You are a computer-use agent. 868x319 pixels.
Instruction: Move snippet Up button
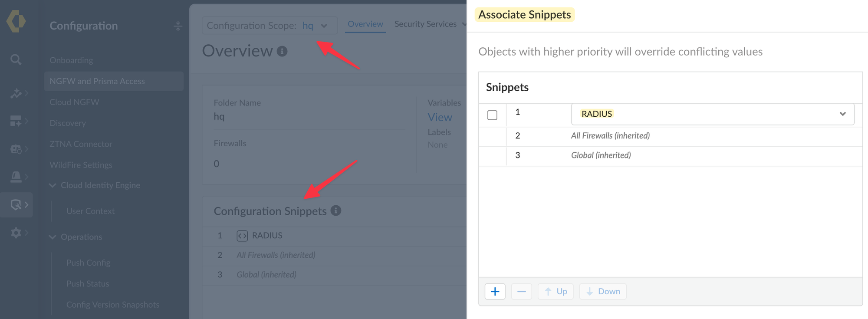(x=556, y=291)
